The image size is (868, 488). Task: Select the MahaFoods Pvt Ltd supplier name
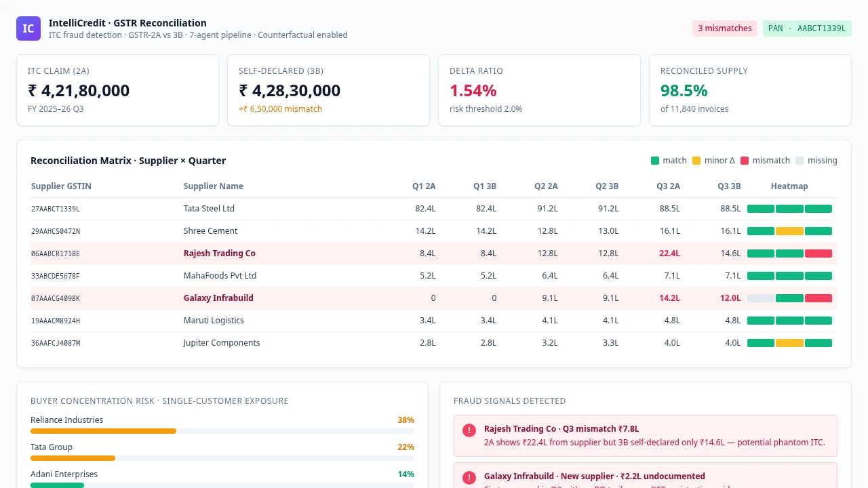click(220, 276)
